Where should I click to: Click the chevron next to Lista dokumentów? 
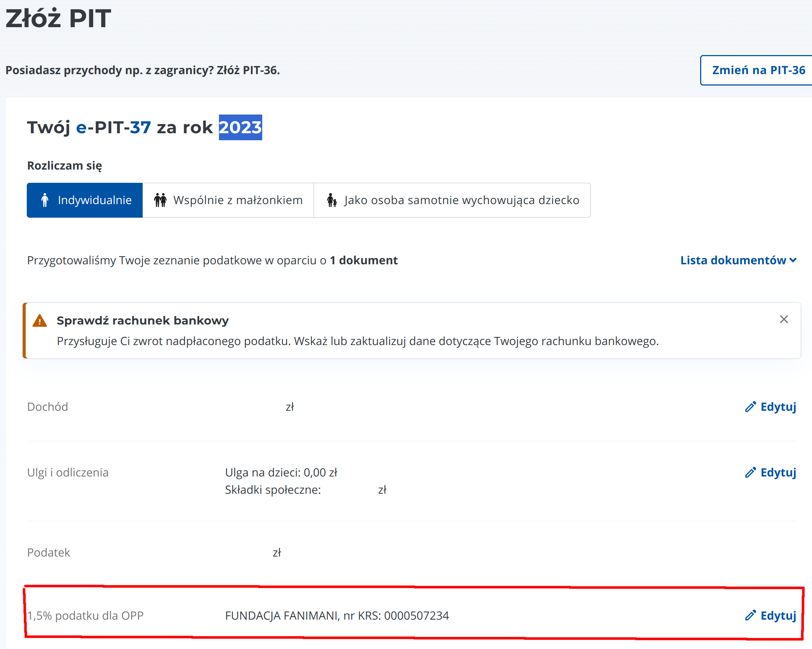793,260
